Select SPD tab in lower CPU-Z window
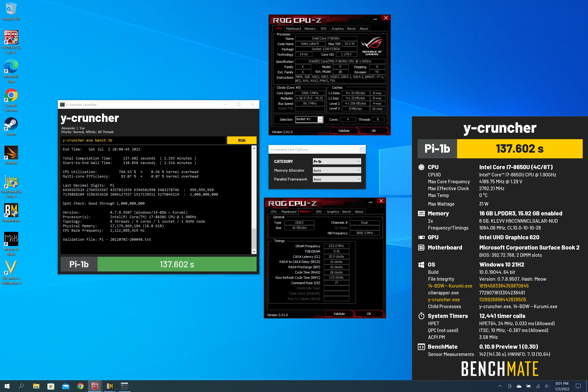 318,211
